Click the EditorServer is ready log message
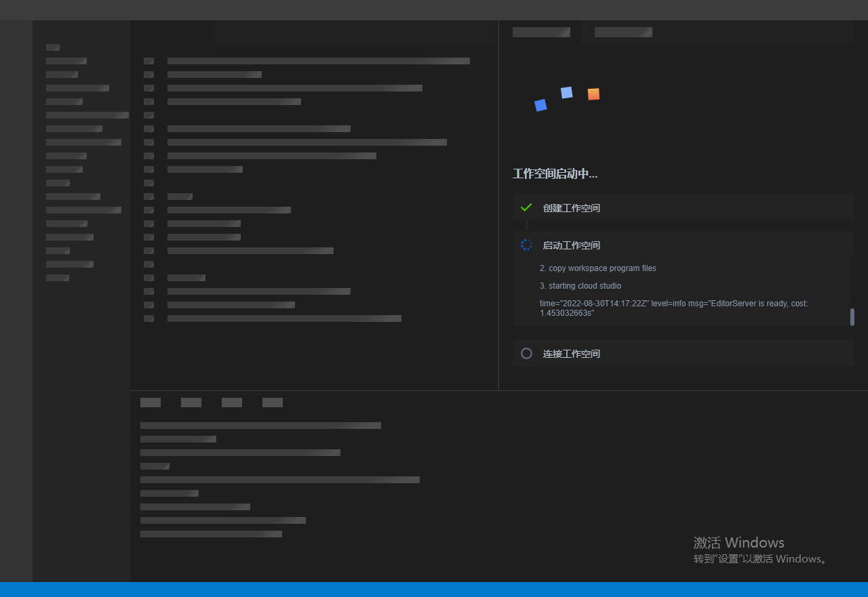Screen dimensions: 868x597 (x=673, y=308)
